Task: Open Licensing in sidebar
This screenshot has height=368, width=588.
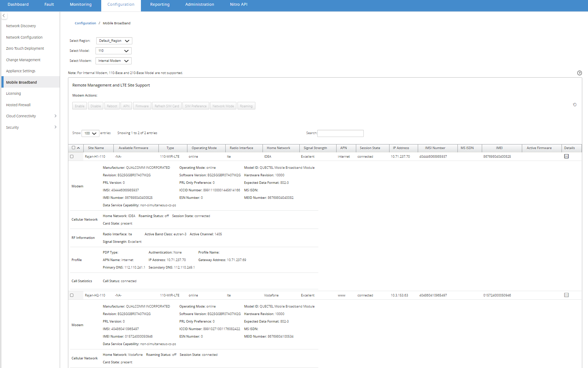Action: click(x=14, y=94)
